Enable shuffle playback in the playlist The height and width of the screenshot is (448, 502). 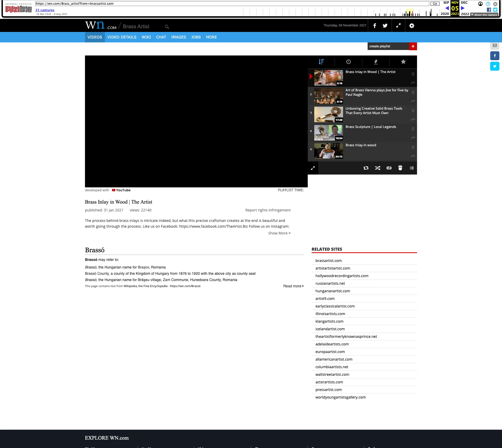tap(378, 168)
